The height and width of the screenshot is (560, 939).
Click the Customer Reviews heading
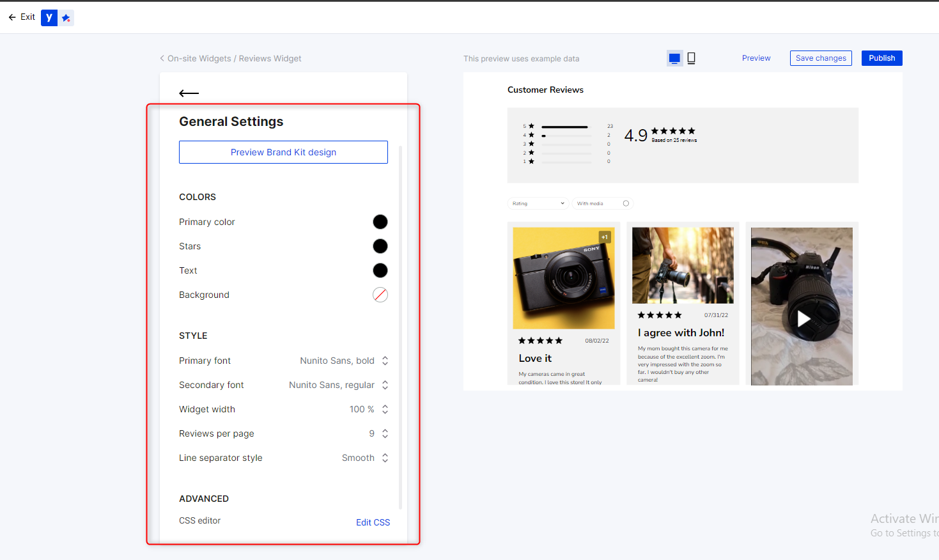point(545,90)
